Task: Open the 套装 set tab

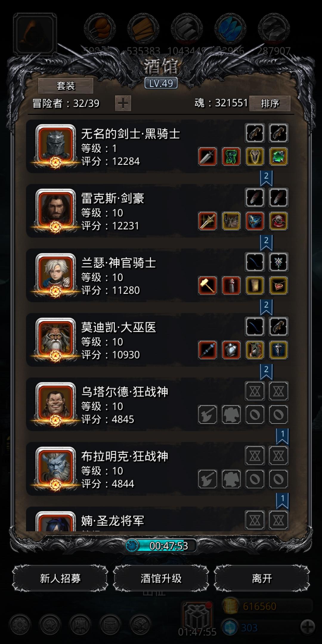Action: [66, 86]
